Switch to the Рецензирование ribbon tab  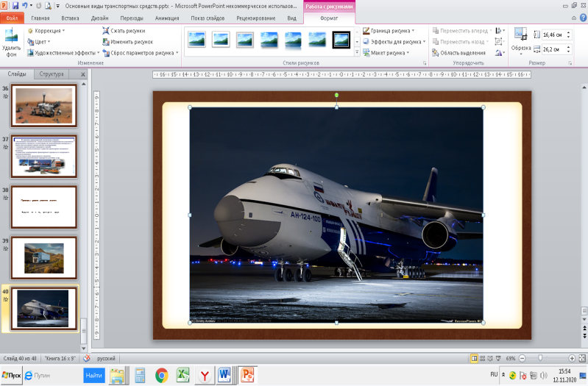(x=256, y=18)
